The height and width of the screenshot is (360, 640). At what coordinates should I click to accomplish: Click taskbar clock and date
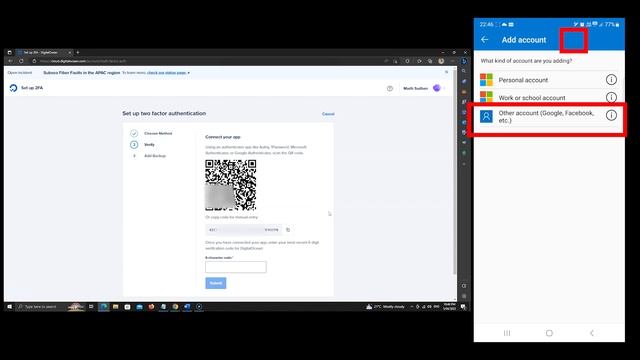(x=449, y=307)
